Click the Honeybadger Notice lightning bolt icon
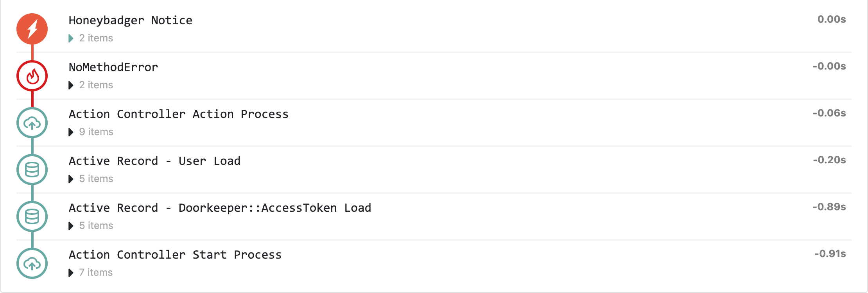Viewport: 868px width, 293px height. [32, 29]
